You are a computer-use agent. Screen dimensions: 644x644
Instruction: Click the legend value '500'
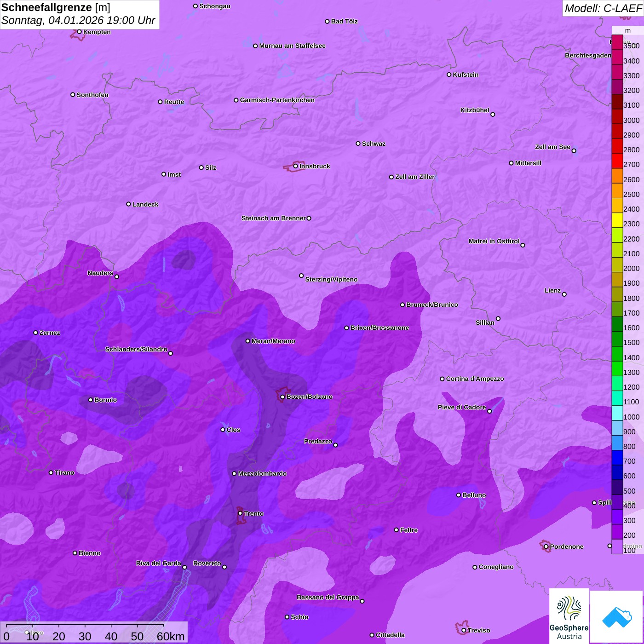[629, 491]
